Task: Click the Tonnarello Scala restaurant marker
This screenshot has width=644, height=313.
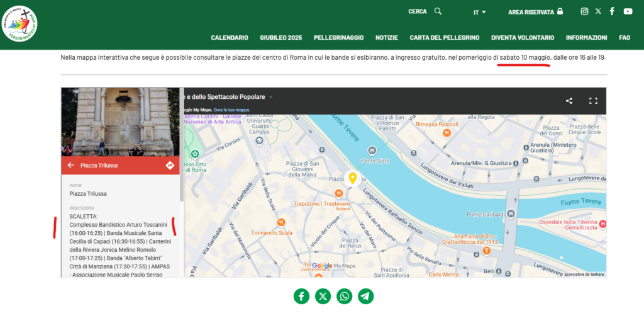Action: [280, 222]
